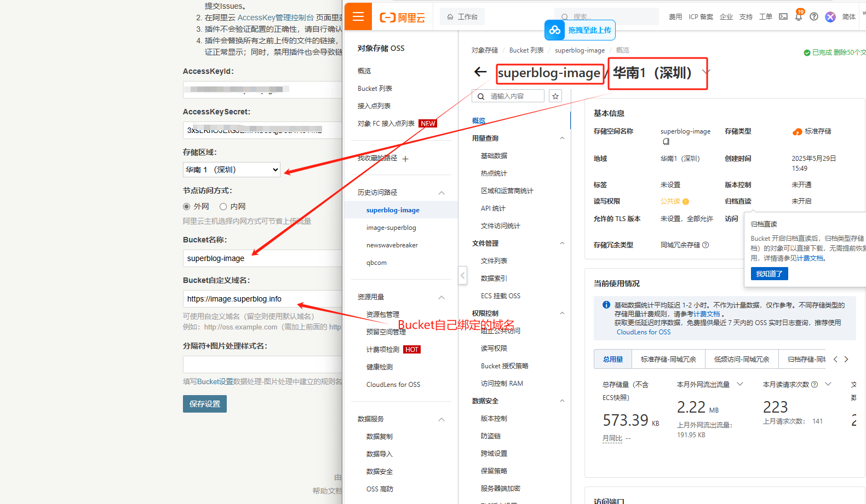Select the 内网 radio button

[223, 206]
